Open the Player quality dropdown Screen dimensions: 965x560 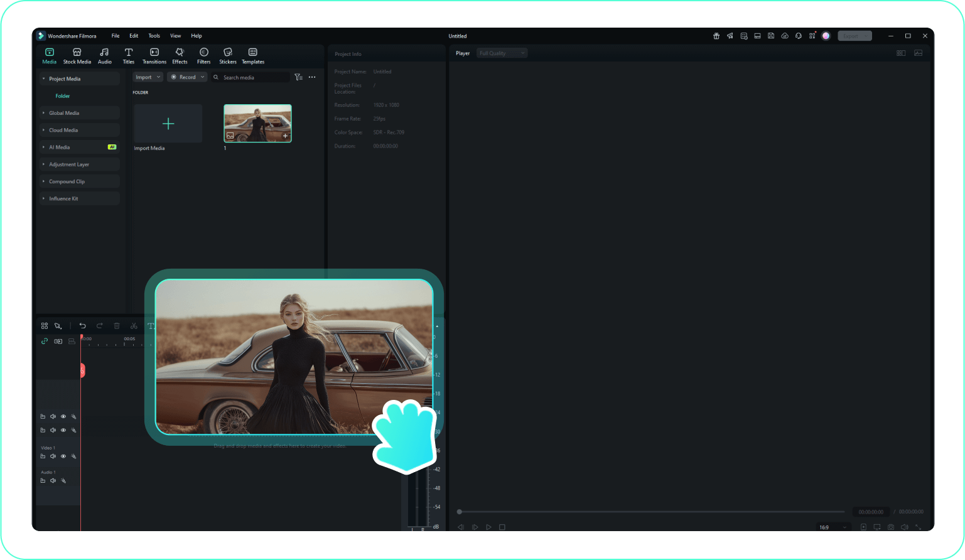(502, 53)
